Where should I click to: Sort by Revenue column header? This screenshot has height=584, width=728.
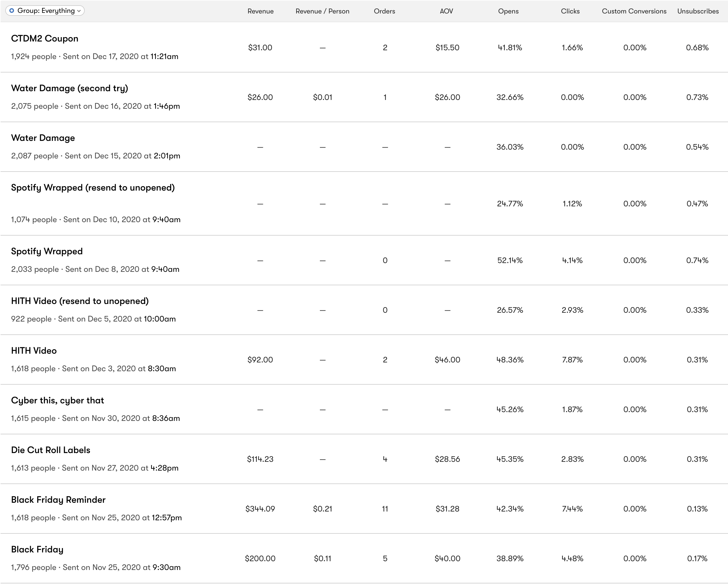click(x=260, y=11)
